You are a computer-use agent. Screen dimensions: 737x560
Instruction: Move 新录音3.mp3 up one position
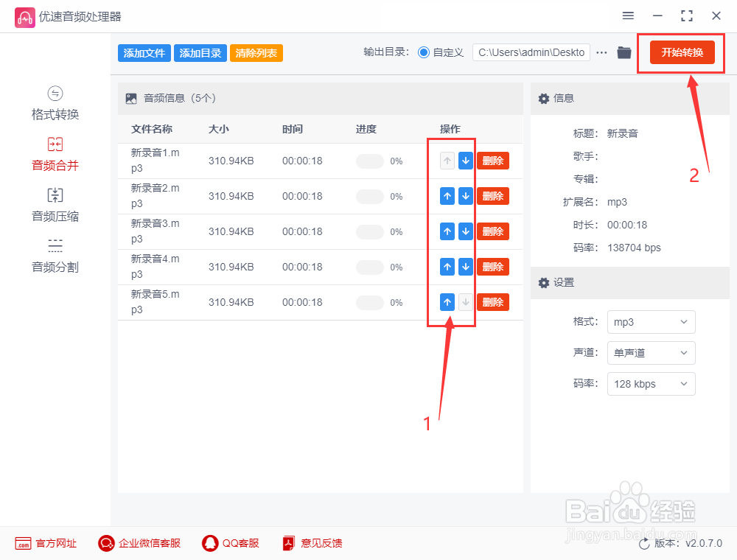447,231
